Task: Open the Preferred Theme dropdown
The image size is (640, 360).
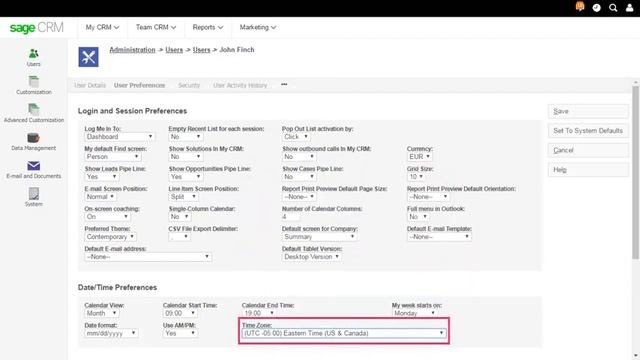Action: point(110,237)
